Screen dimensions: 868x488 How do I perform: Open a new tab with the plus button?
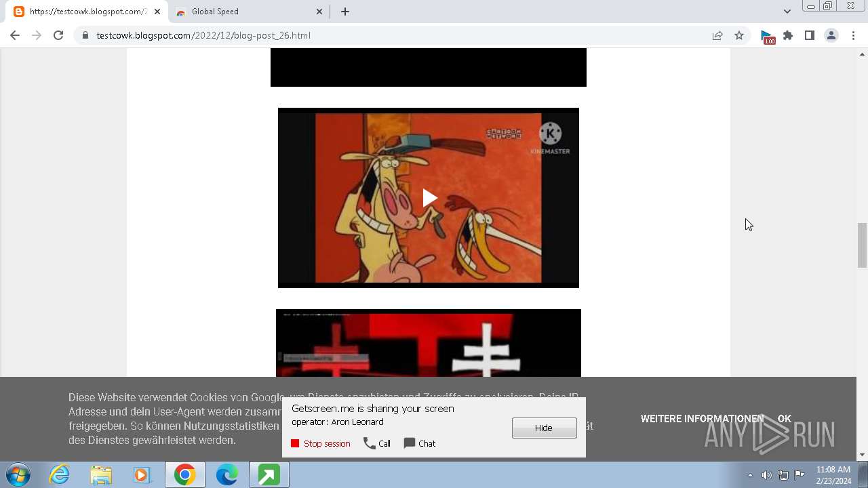pyautogui.click(x=345, y=12)
